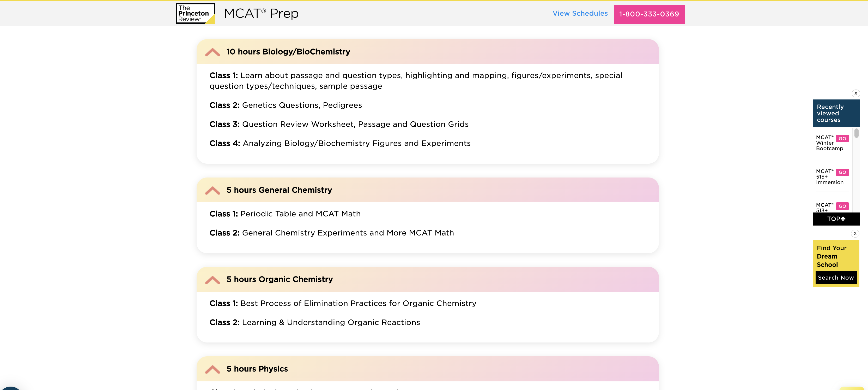The image size is (868, 390).
Task: Collapse the Biology/BioChemistry chevron arrow
Action: tap(212, 52)
